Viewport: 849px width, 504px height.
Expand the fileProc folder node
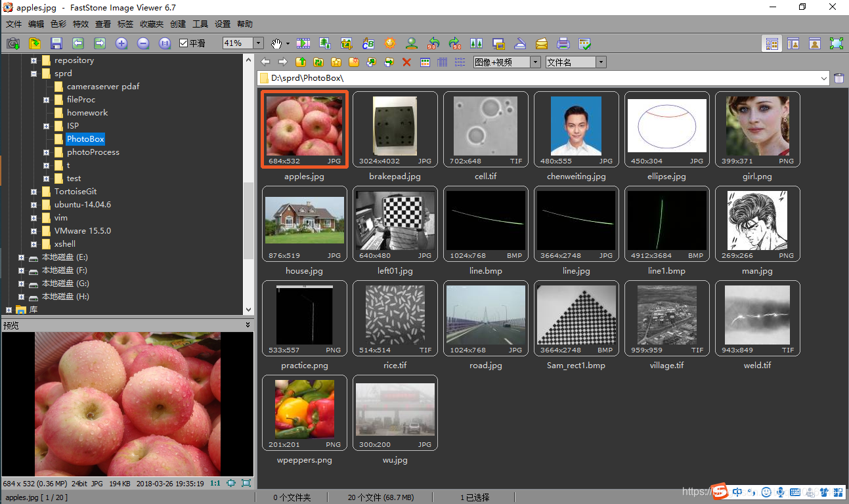[47, 100]
